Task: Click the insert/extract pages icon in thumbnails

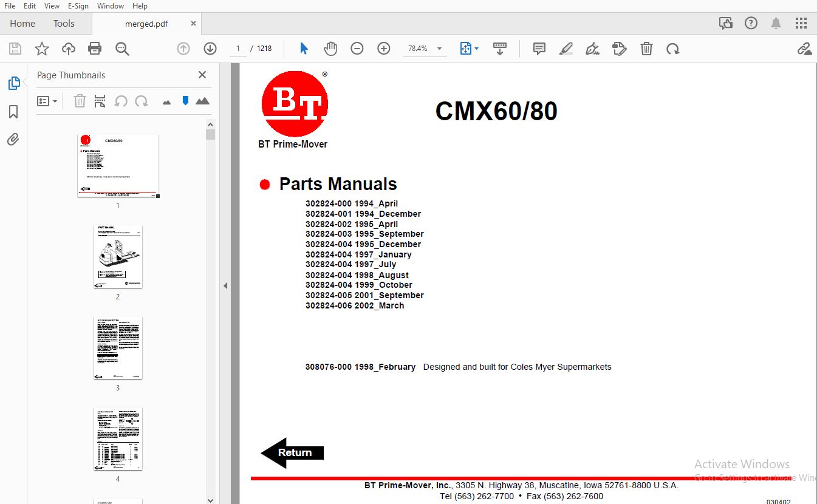Action: click(x=100, y=101)
